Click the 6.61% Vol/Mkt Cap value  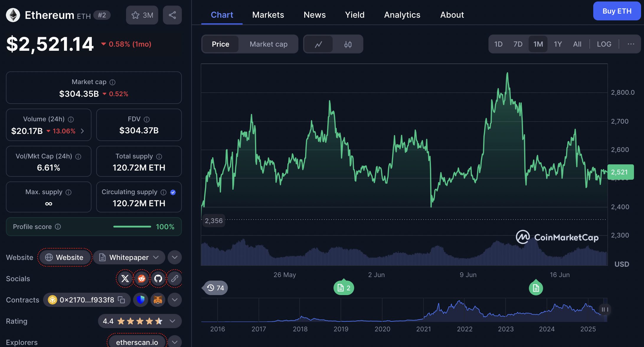point(48,168)
